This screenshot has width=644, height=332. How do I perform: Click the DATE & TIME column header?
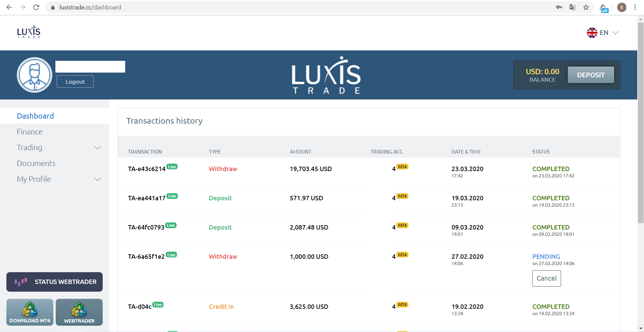click(466, 152)
